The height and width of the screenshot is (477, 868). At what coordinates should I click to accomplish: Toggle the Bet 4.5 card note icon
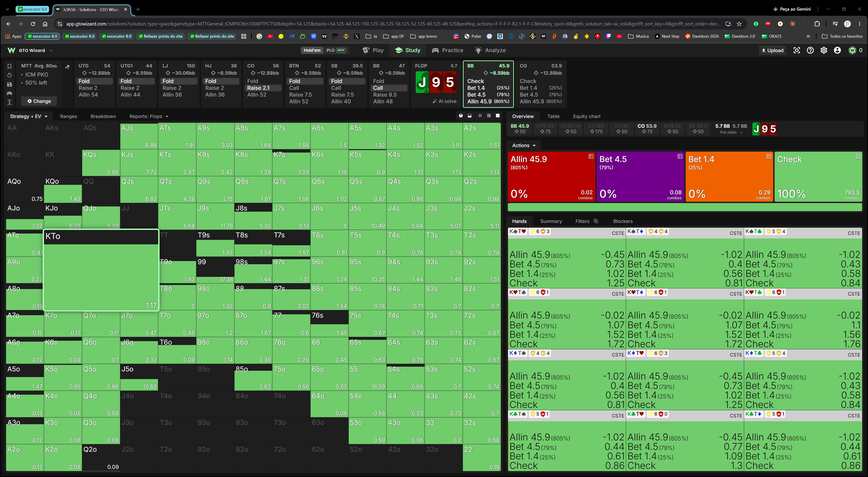coord(680,156)
